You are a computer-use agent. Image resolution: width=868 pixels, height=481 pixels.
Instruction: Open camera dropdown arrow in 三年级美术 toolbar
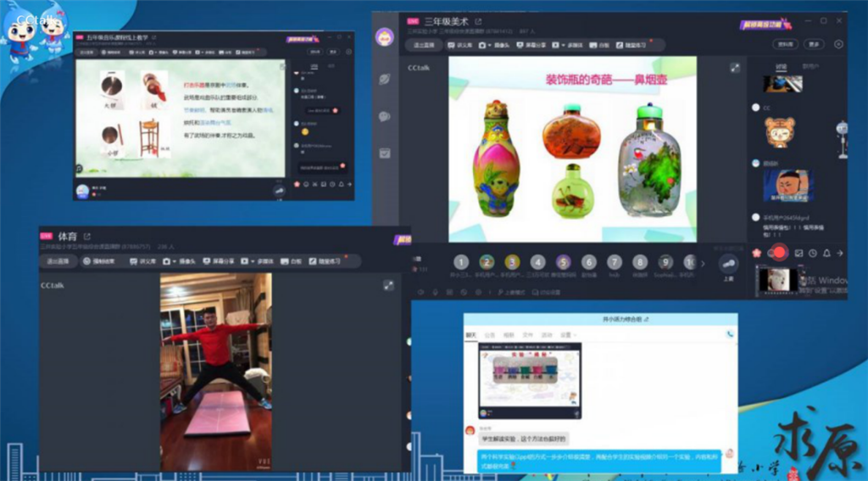coord(490,45)
